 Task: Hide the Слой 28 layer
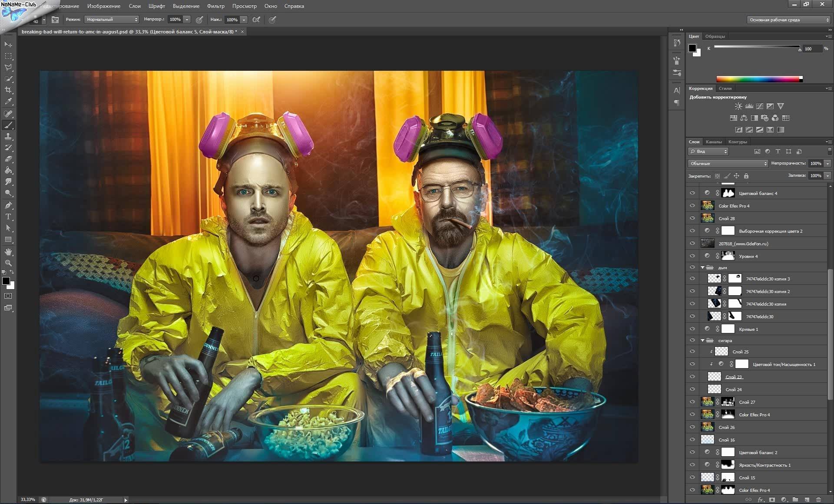pyautogui.click(x=692, y=218)
